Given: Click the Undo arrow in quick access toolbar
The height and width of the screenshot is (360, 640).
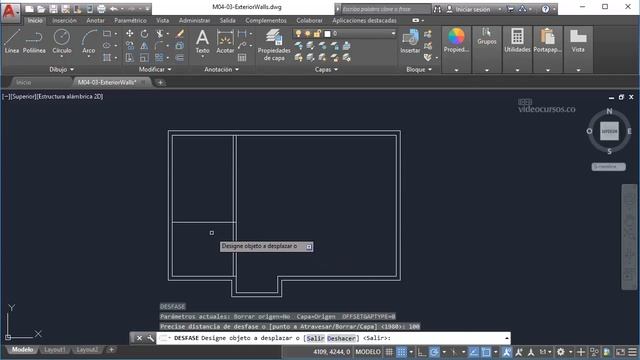Looking at the screenshot, I should pos(114,9).
